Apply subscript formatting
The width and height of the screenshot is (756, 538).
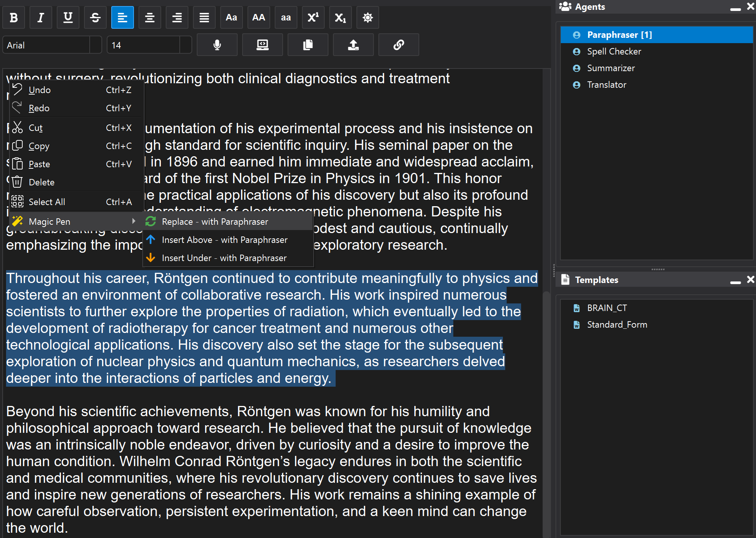tap(340, 17)
